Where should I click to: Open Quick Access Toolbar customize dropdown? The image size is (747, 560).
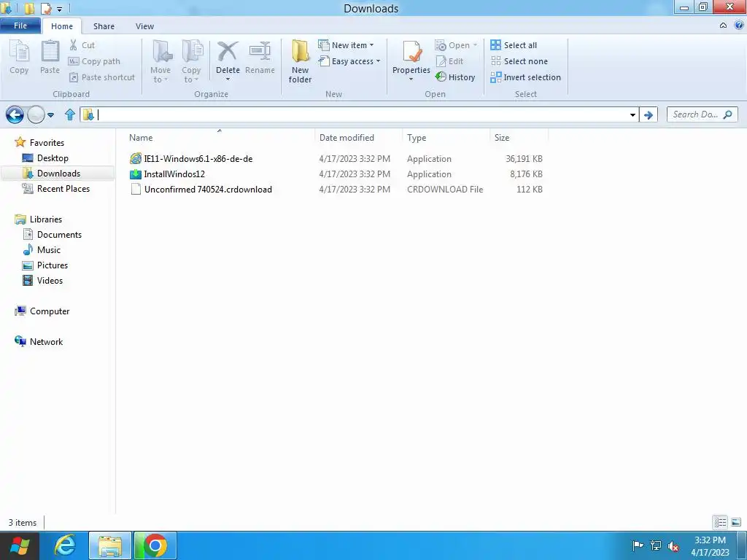(60, 9)
